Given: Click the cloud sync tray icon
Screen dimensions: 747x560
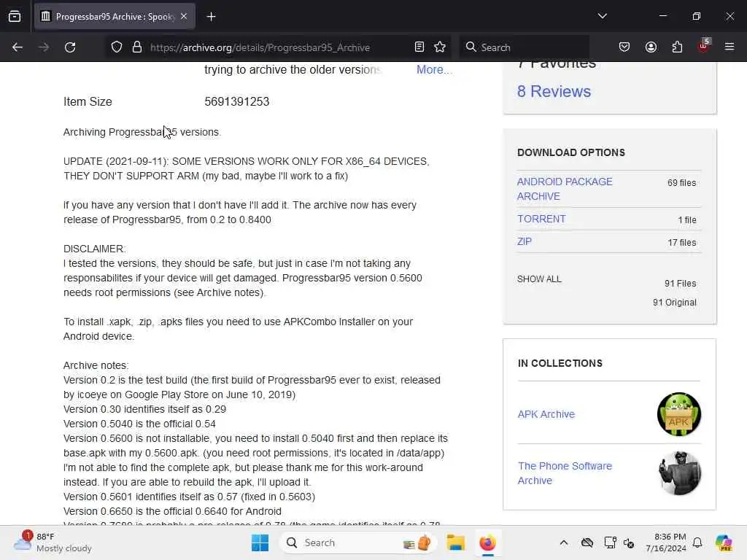Looking at the screenshot, I should point(587,542).
